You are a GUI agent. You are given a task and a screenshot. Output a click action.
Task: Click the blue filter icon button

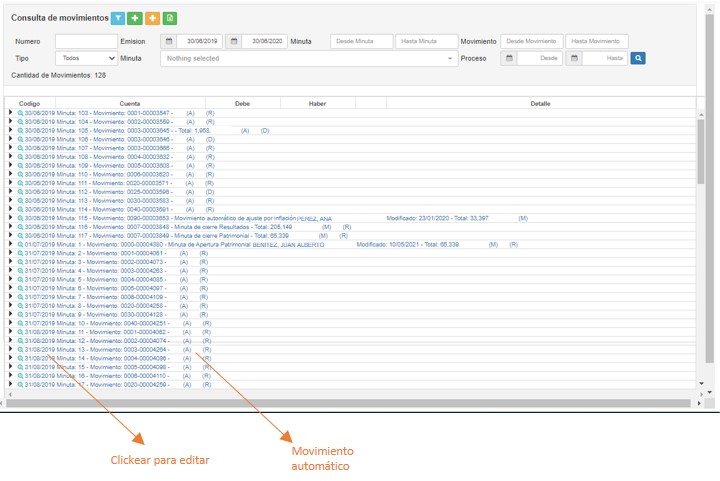[x=117, y=18]
